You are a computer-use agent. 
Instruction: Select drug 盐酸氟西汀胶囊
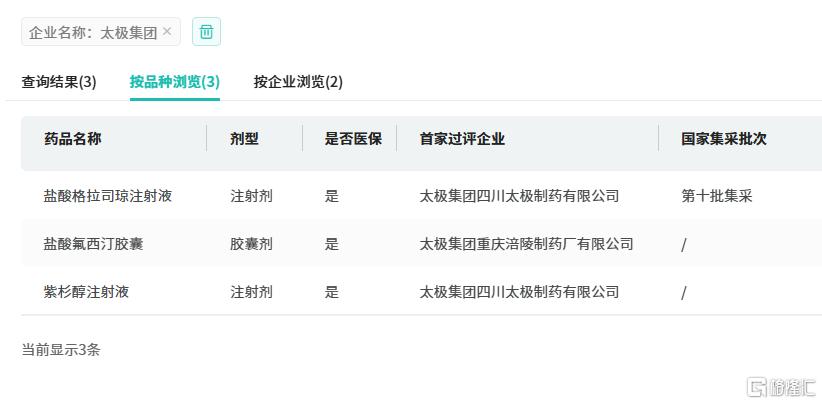pos(93,244)
